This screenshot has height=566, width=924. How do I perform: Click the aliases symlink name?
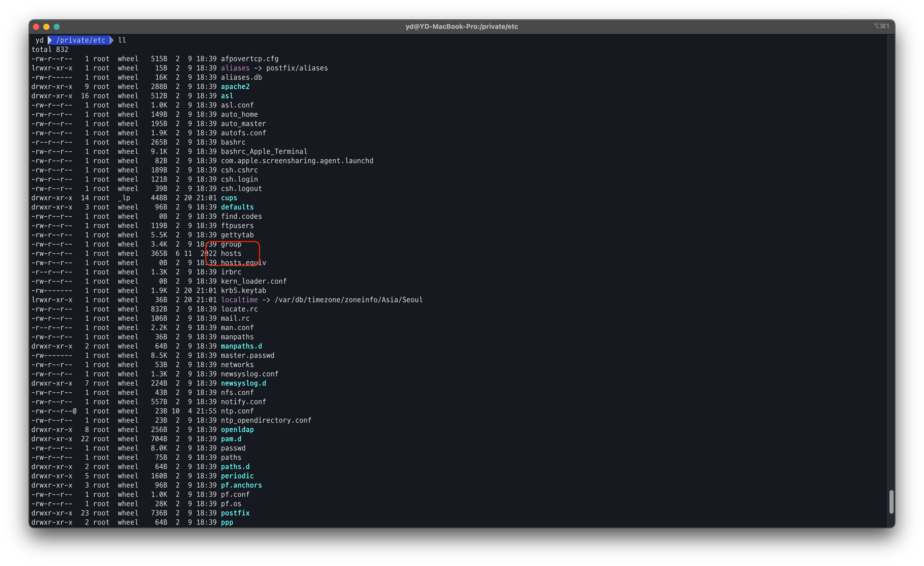click(x=235, y=68)
